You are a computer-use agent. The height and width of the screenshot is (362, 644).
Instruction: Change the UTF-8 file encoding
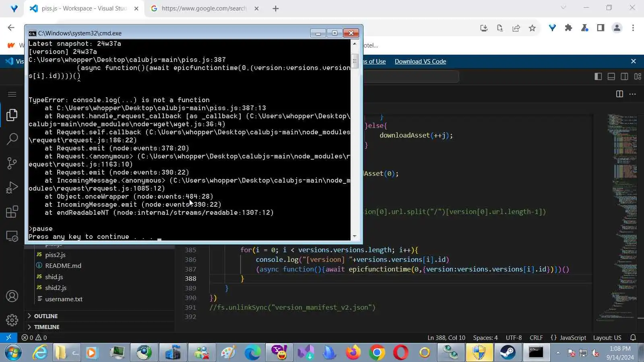(514, 338)
